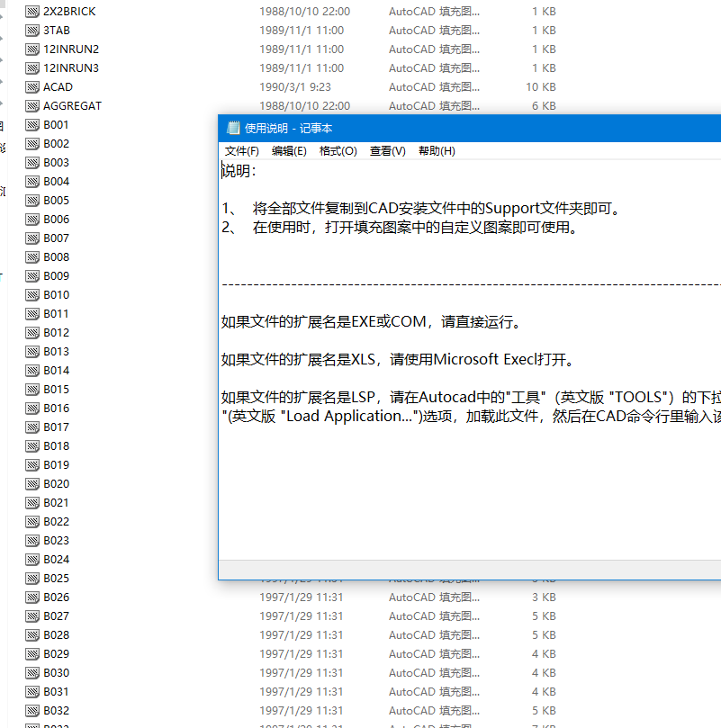Select file named B031
The width and height of the screenshot is (721, 728).
pyautogui.click(x=56, y=692)
